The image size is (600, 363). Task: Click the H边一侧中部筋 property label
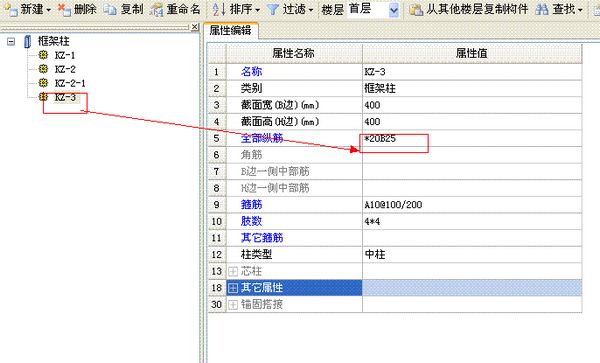[275, 188]
